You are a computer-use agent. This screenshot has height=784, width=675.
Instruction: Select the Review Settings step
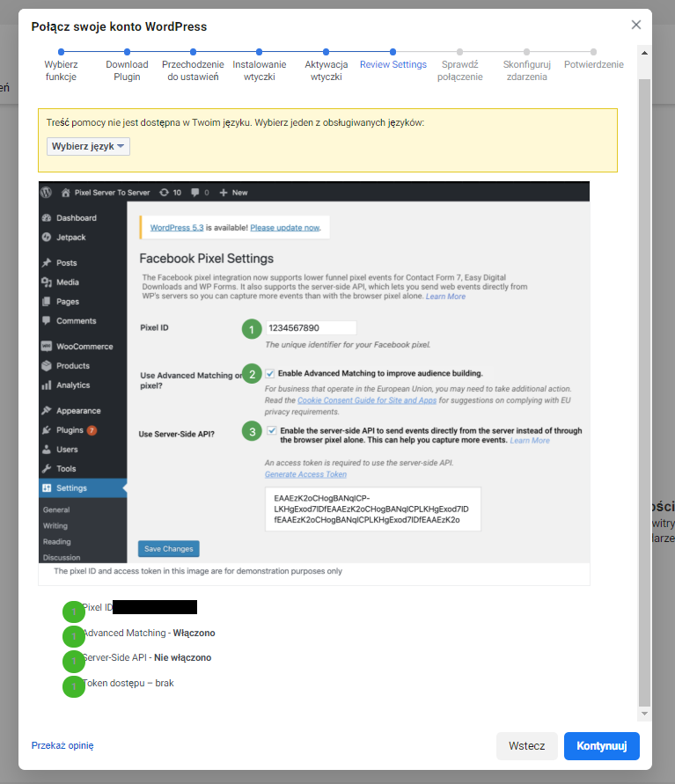point(393,60)
